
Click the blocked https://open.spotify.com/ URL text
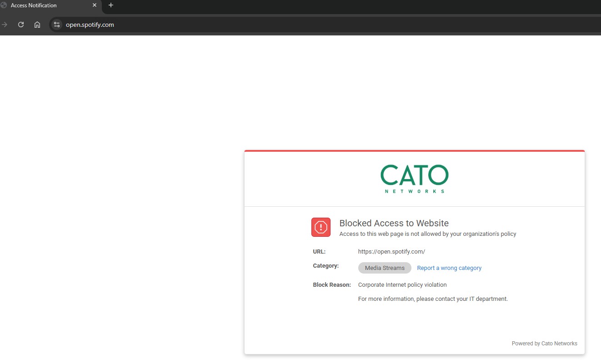(391, 251)
